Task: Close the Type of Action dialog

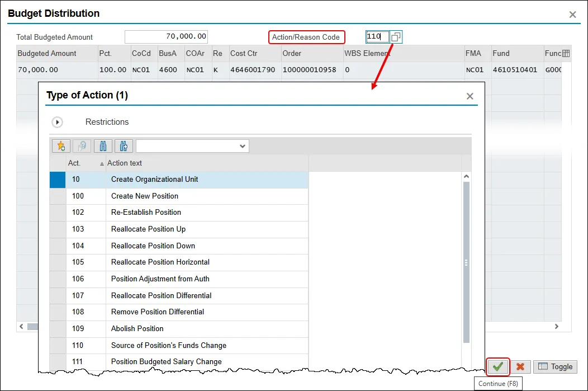Action: (470, 96)
